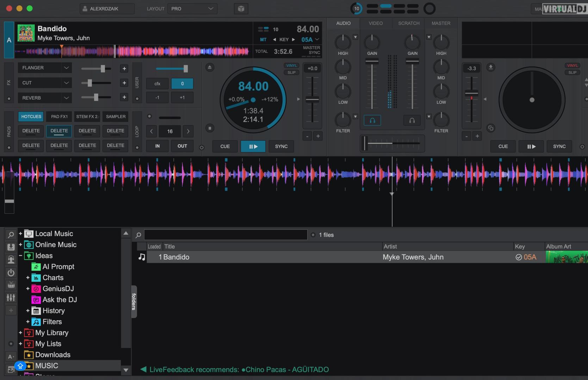Toggle MT master tempo on deck A

(x=263, y=40)
